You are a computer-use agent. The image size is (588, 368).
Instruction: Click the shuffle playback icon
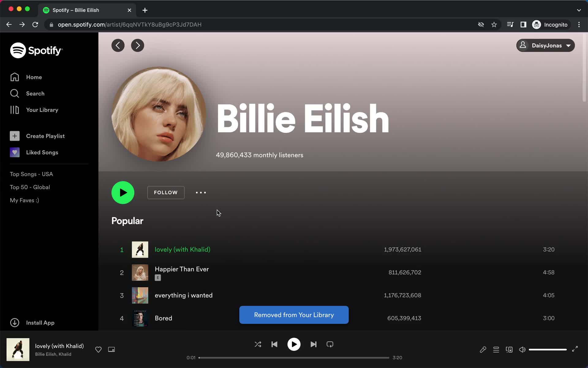click(257, 344)
